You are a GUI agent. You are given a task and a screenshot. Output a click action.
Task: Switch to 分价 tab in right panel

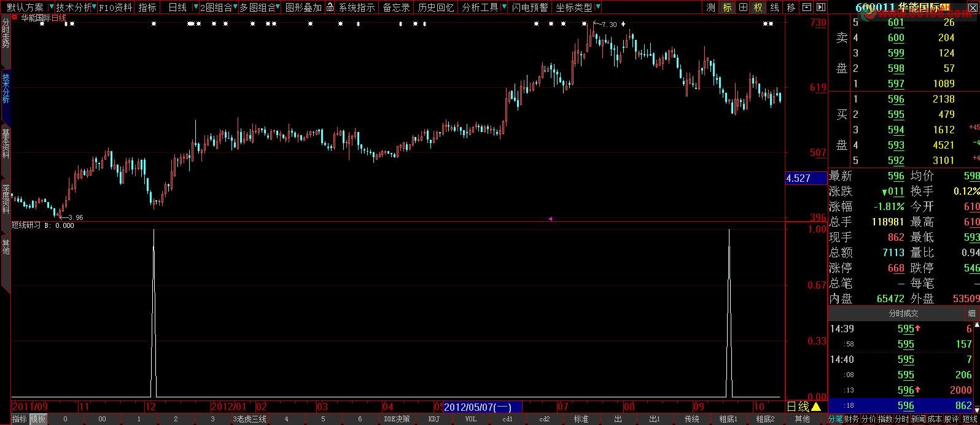[869, 419]
